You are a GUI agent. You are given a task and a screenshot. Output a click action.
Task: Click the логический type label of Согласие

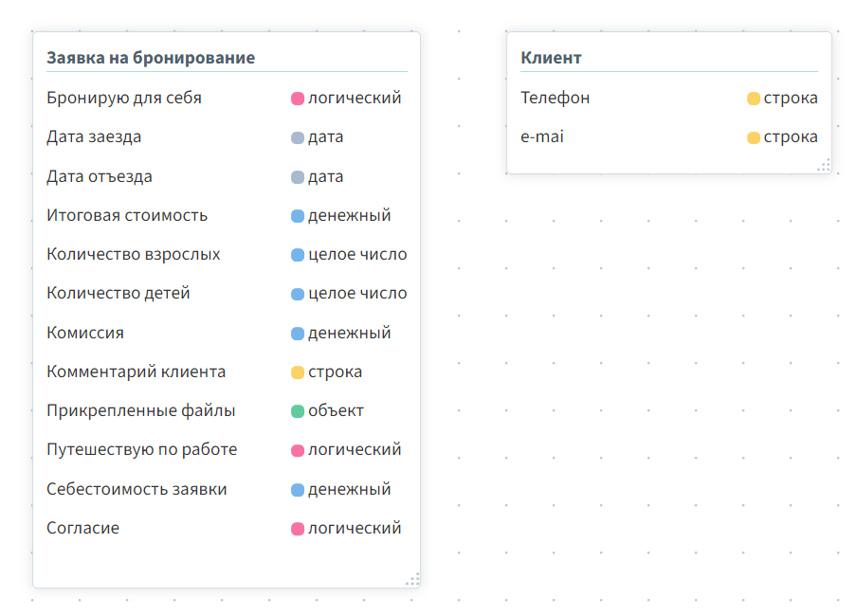click(355, 528)
